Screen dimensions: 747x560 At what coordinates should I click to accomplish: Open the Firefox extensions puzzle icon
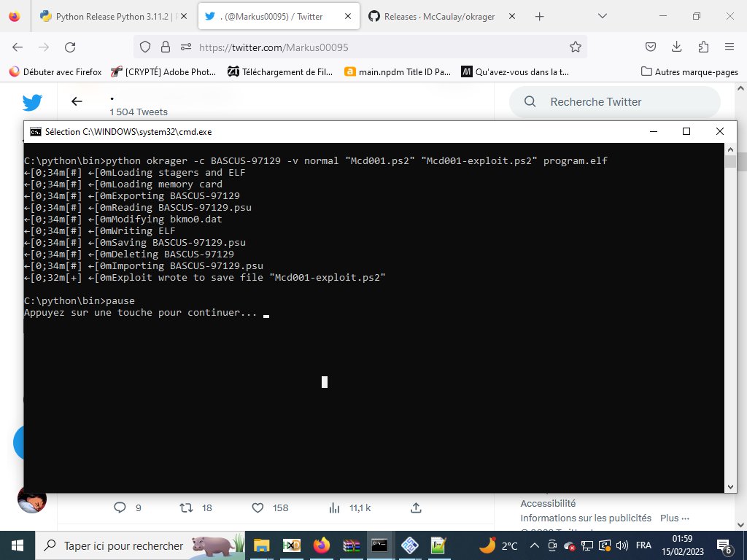tap(703, 47)
